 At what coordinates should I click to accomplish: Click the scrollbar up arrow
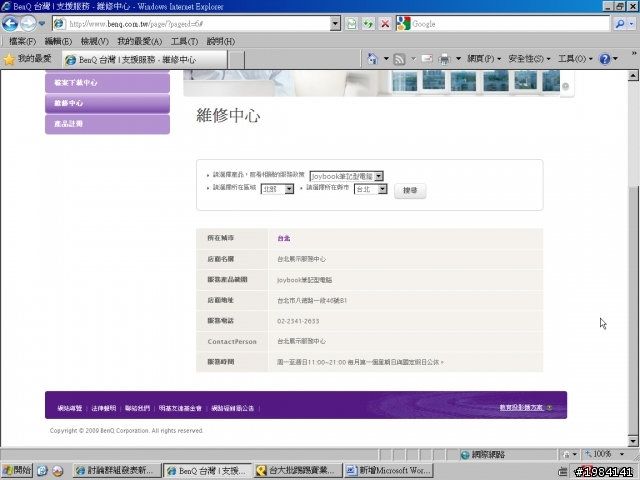point(633,76)
